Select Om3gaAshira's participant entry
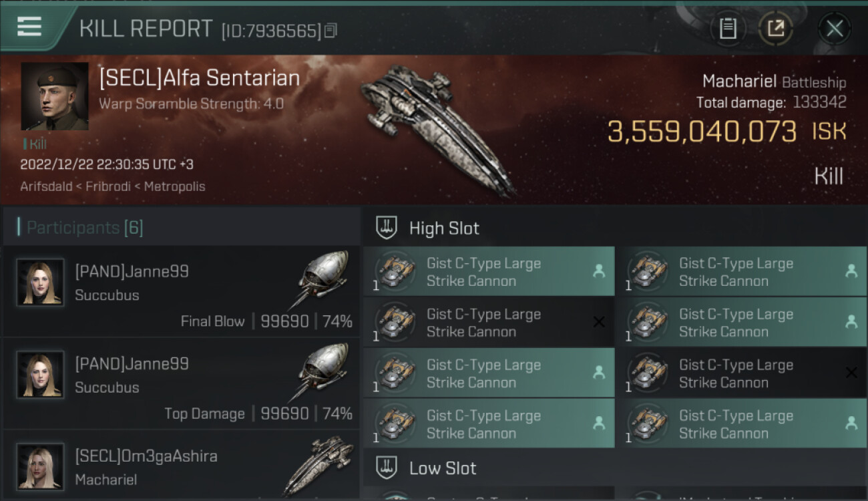The image size is (868, 501). point(182,466)
